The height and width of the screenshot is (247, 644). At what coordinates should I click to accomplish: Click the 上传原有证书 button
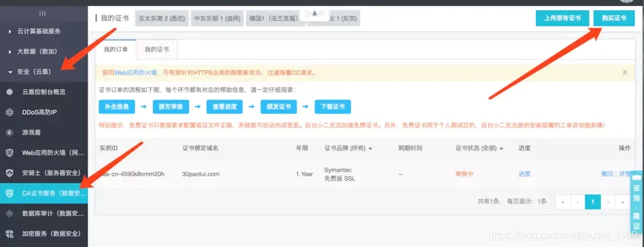click(x=562, y=18)
